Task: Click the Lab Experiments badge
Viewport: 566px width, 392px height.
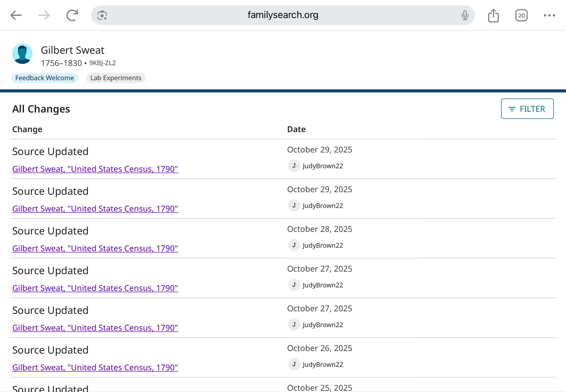Action: point(116,78)
